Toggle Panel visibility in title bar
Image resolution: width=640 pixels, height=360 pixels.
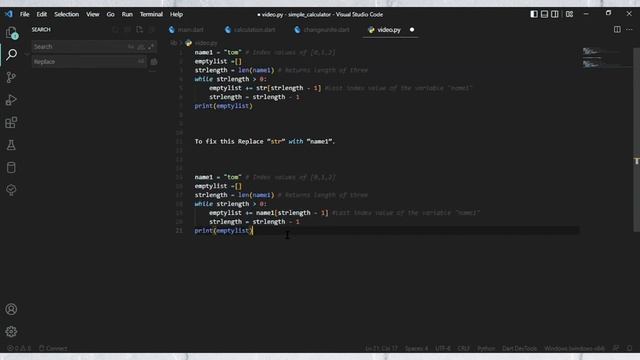tap(544, 14)
